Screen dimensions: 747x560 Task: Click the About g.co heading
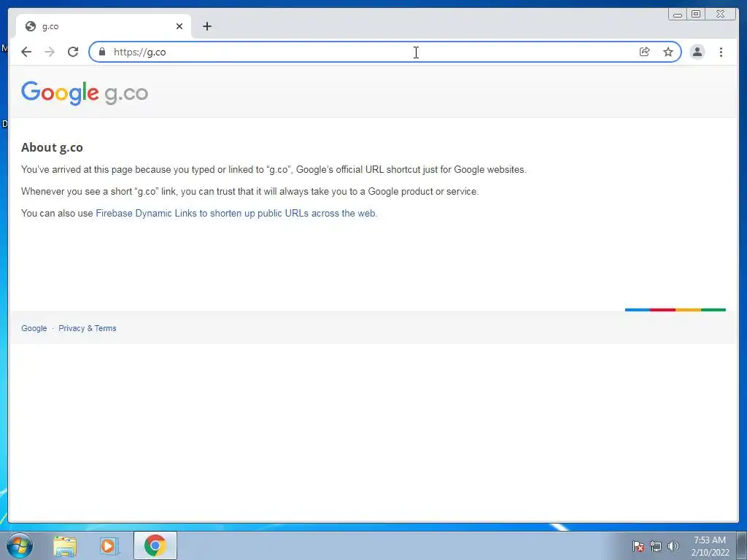tap(52, 147)
